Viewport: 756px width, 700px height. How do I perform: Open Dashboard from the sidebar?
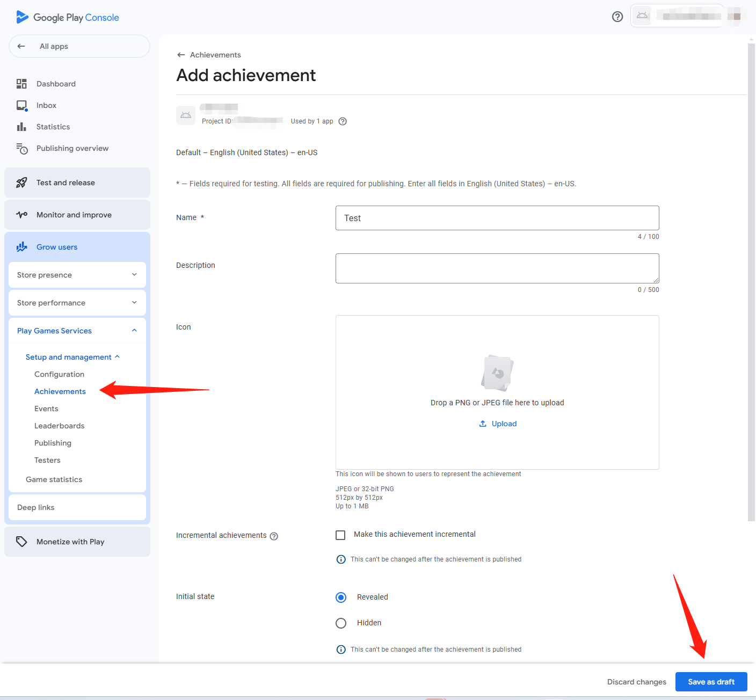point(56,84)
